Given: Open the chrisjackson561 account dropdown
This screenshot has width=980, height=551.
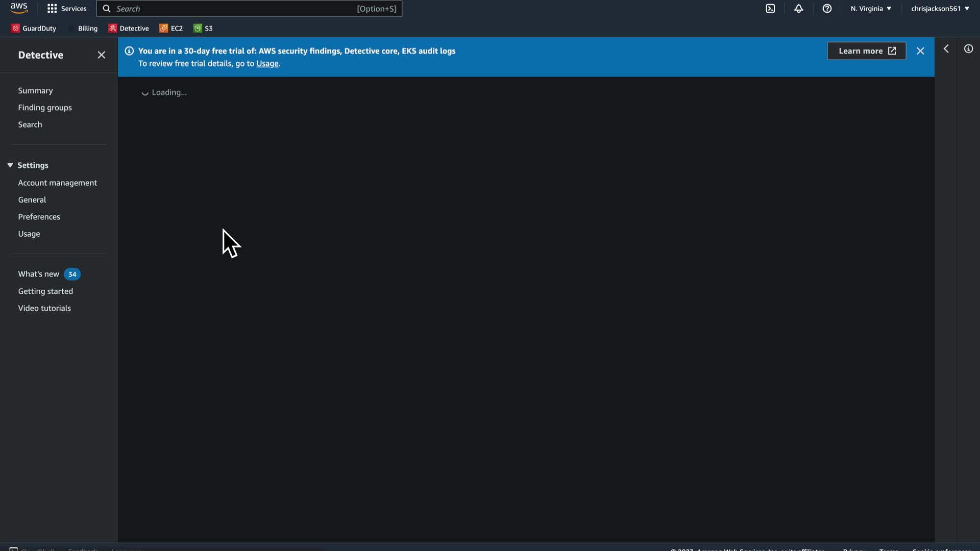Looking at the screenshot, I should (x=940, y=9).
